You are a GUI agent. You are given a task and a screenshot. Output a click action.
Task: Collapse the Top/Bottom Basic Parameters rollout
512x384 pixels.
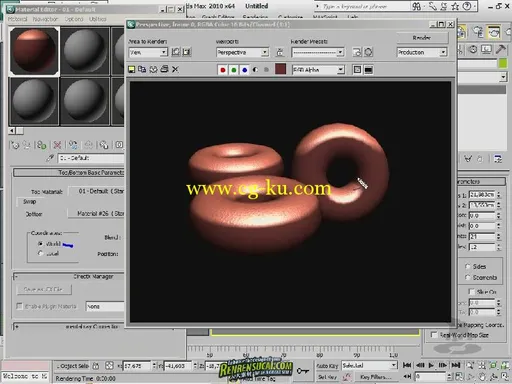tap(69, 172)
